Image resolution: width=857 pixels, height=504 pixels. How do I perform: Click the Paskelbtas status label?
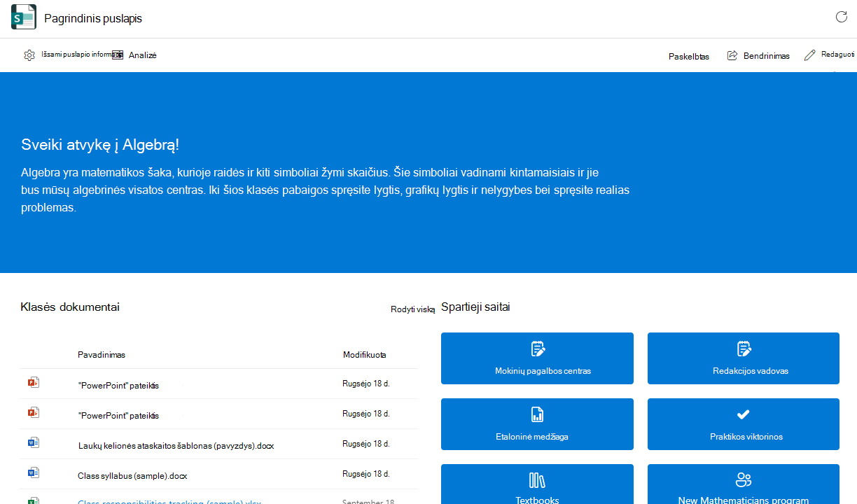pos(689,57)
